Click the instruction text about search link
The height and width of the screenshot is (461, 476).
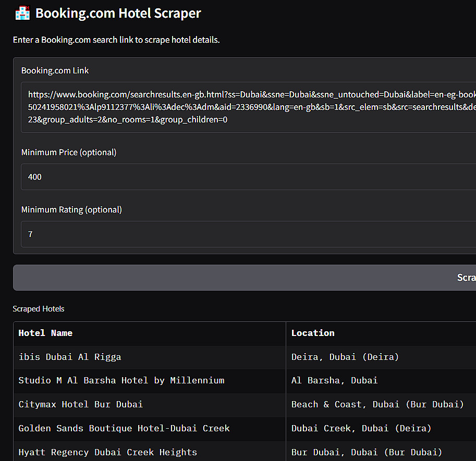[116, 40]
